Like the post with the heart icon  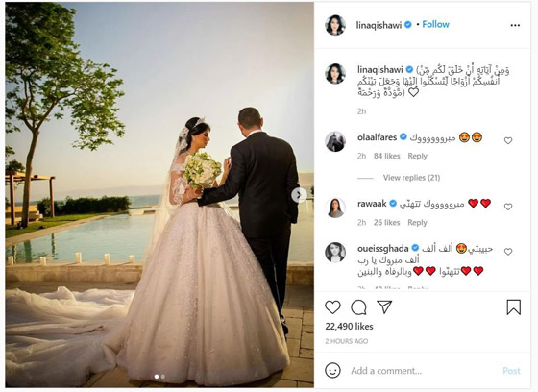coord(332,307)
